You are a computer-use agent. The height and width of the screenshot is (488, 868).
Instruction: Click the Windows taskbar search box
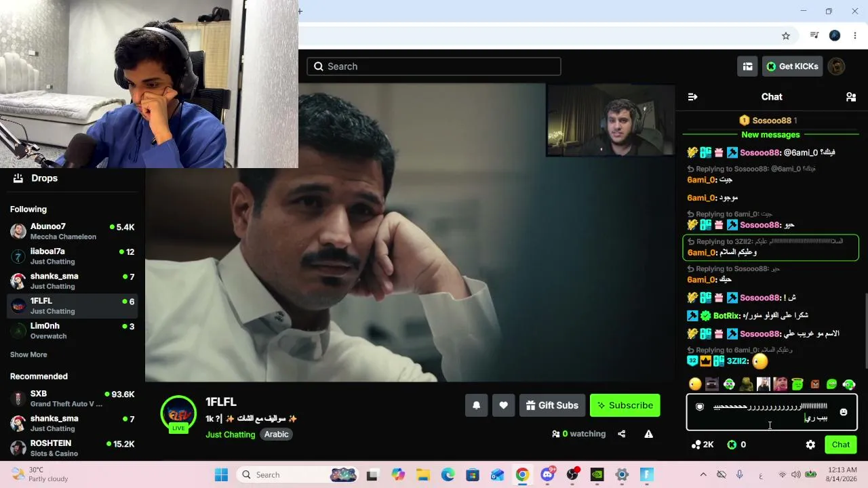point(298,474)
